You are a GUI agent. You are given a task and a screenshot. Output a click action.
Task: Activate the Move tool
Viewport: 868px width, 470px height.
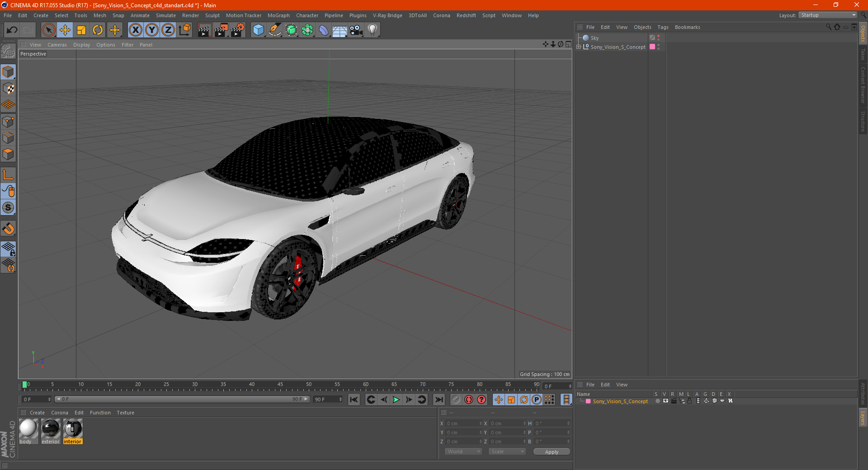(x=65, y=30)
